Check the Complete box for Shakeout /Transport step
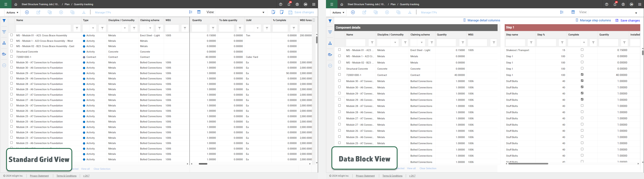 pos(582,50)
